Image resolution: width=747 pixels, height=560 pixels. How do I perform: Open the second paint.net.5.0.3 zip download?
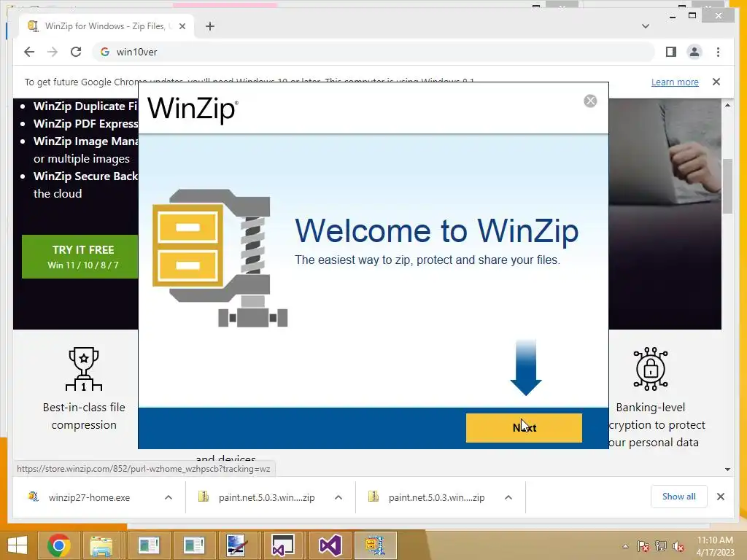click(x=436, y=497)
